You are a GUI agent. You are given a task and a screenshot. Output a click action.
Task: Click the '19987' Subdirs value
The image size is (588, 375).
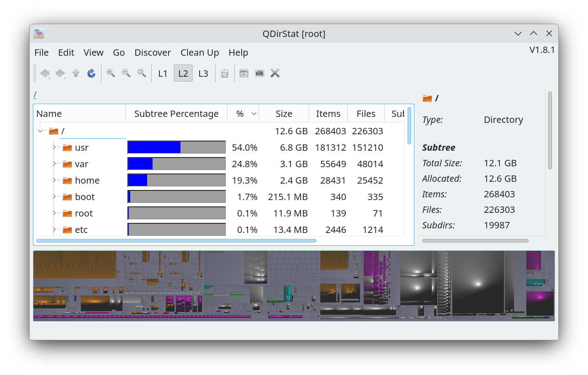point(497,225)
